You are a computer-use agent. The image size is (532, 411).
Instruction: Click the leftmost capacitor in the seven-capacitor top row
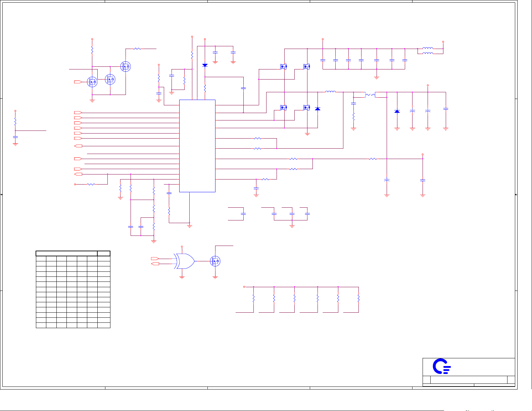coord(323,60)
